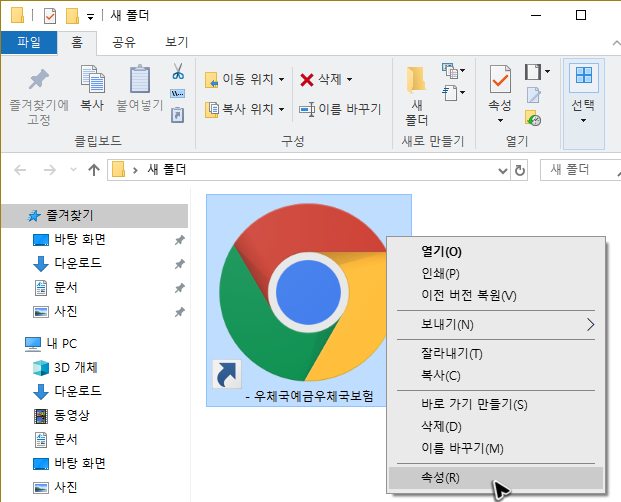Choose Create shortcut (바로 가기 만들기)

(x=496, y=405)
